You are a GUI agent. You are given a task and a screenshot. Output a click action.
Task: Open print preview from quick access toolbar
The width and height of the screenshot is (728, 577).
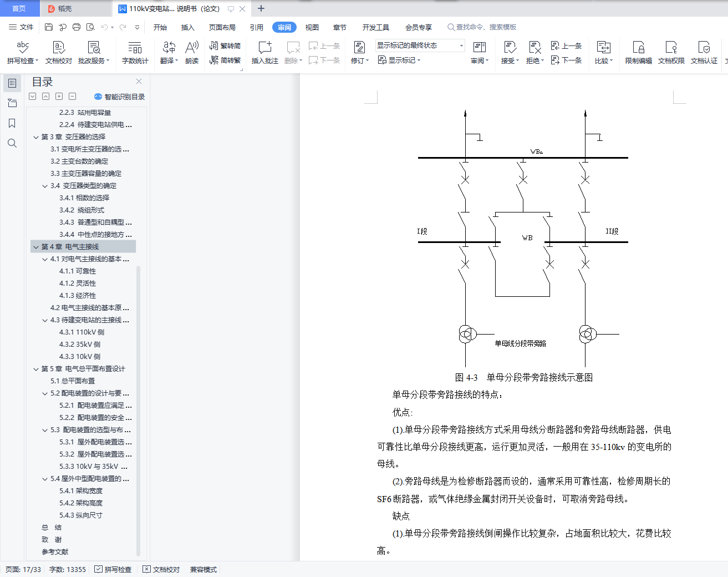[90, 27]
